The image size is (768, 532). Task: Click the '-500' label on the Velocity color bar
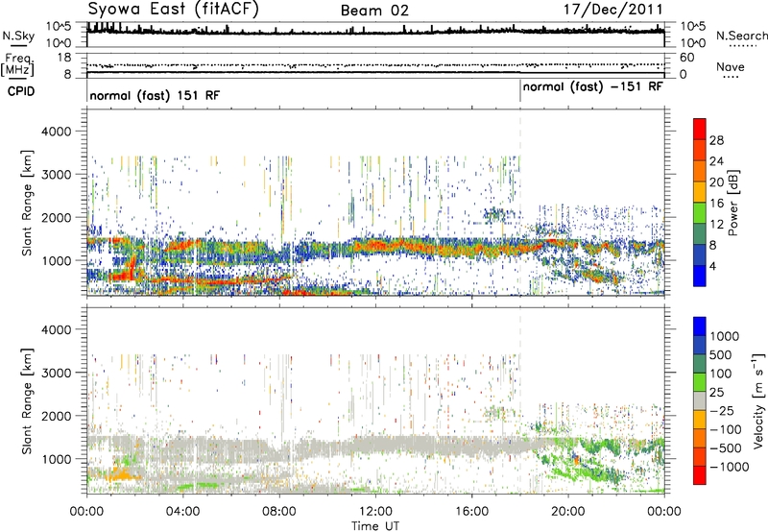pyautogui.click(x=726, y=448)
